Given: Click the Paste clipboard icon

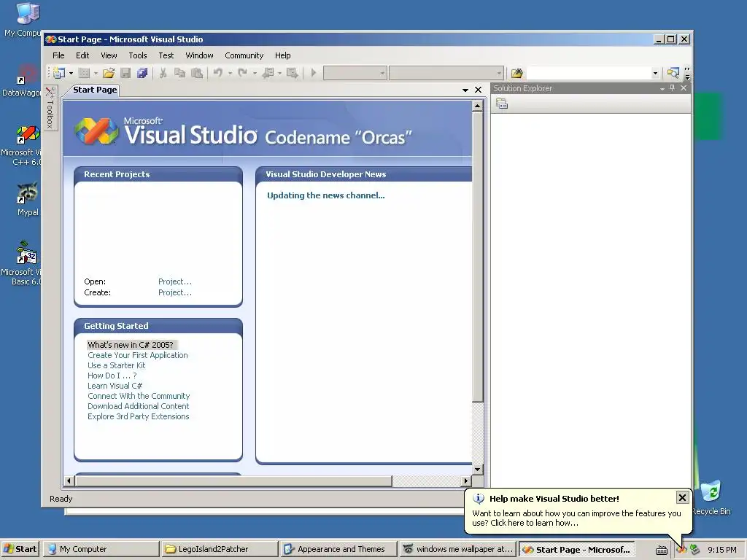Looking at the screenshot, I should [197, 73].
